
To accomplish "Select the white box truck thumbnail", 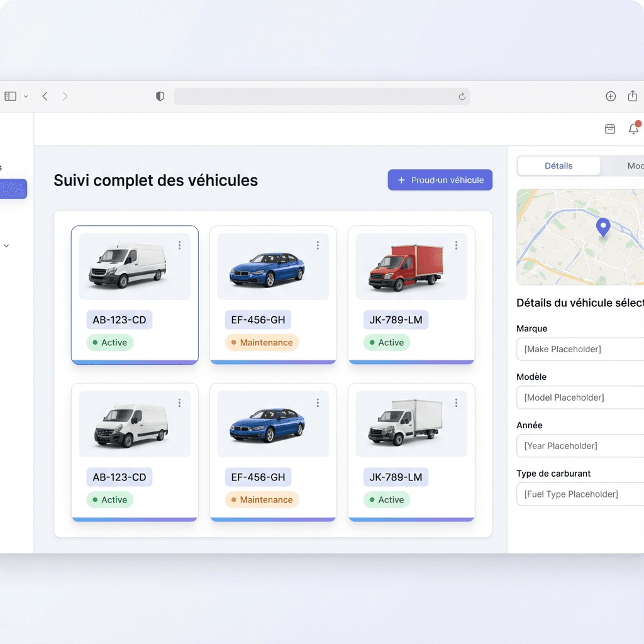I will 411,423.
